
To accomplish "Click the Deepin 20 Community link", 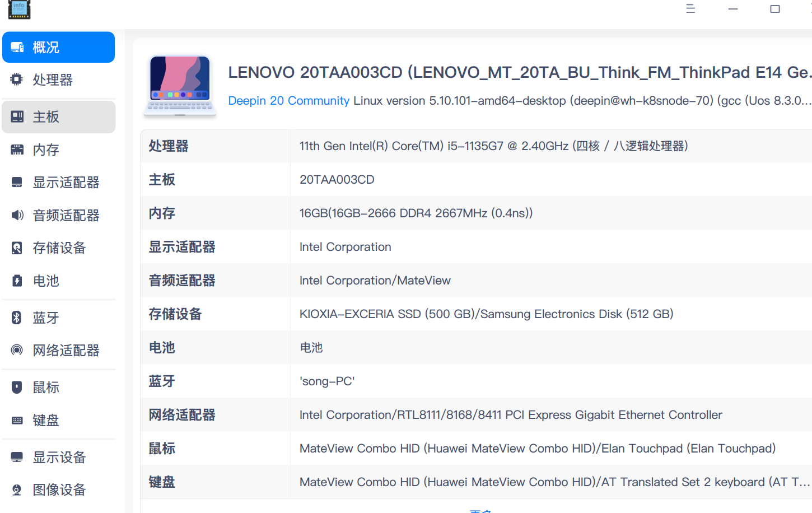I will [x=289, y=101].
